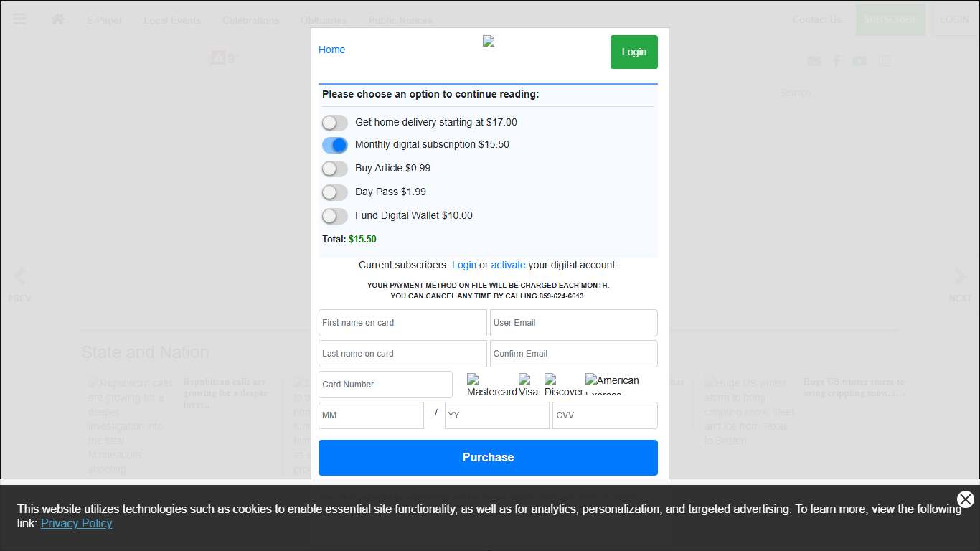Open the Facebook icon link
The width and height of the screenshot is (980, 551).
point(837,61)
